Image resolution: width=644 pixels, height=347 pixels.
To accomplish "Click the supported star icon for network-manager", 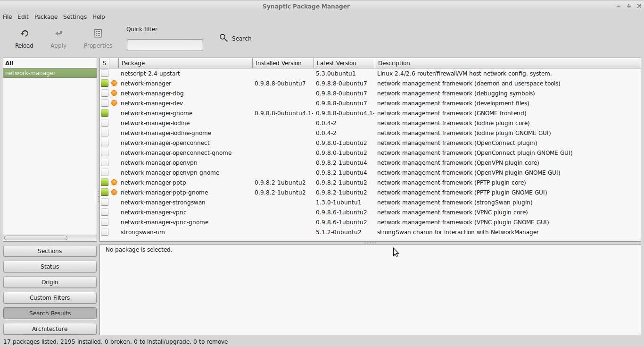I will [114, 83].
